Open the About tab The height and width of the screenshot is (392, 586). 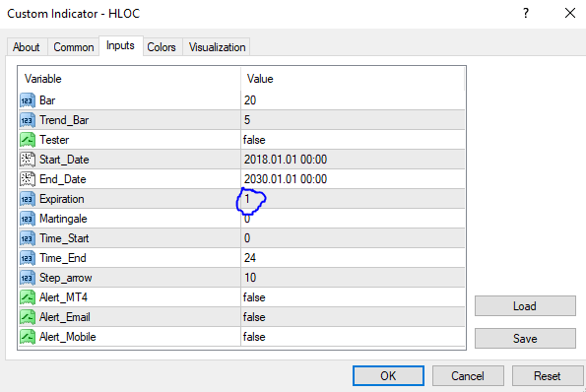click(27, 47)
